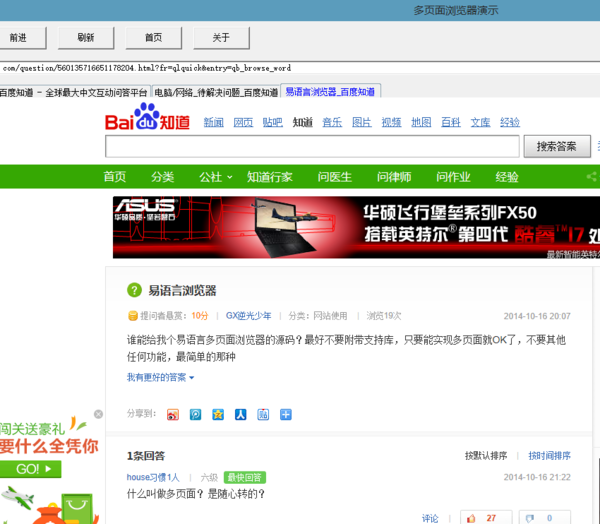The height and width of the screenshot is (524, 600).
Task: Open more share options plus icon
Action: pyautogui.click(x=286, y=415)
